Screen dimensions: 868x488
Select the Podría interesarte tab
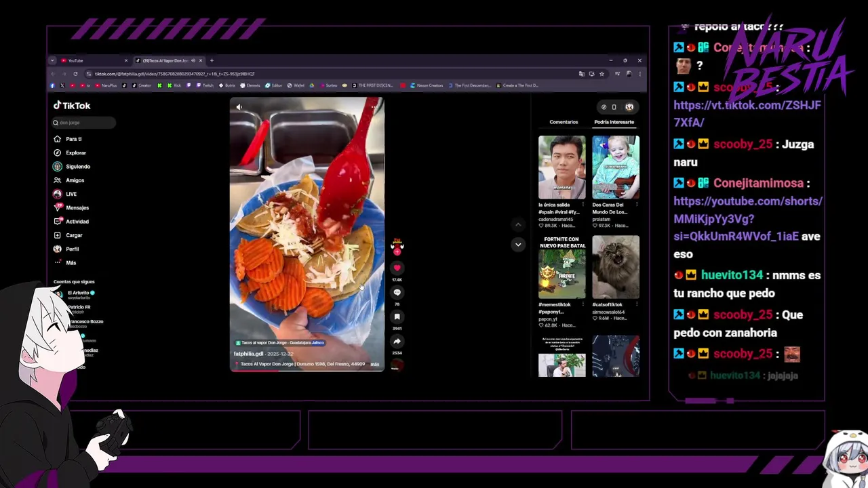point(614,122)
